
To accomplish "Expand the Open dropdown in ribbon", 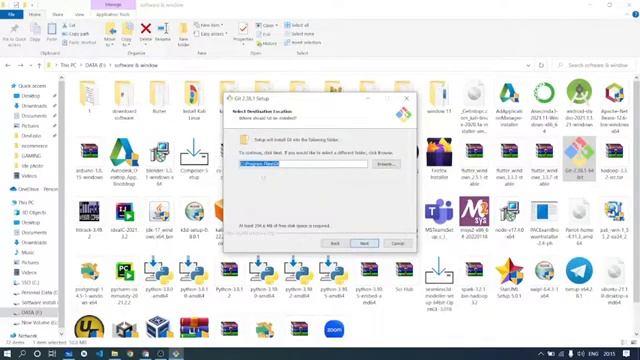I will [267, 25].
